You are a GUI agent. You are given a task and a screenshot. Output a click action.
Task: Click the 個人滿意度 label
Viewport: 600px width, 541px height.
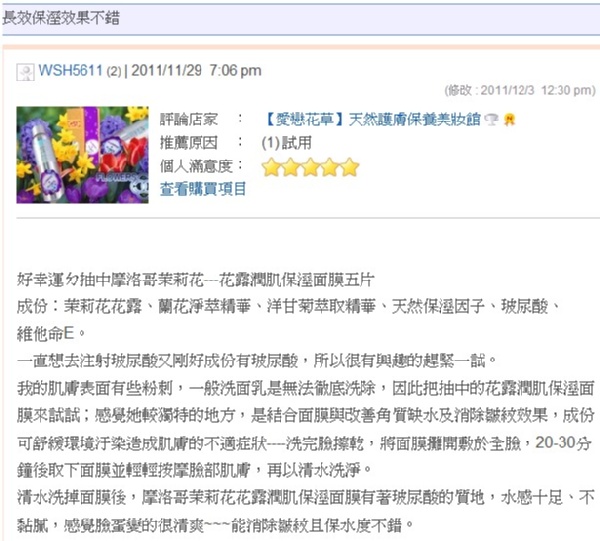click(x=196, y=166)
